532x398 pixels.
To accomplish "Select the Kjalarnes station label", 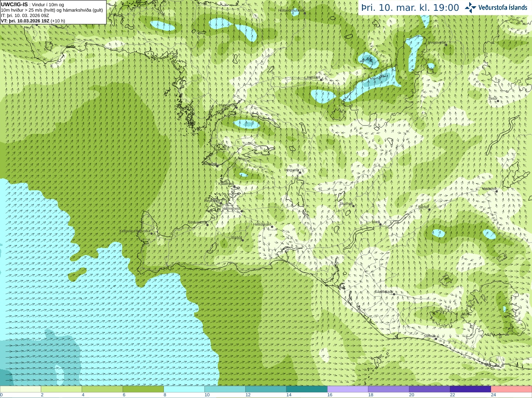I will coord(226,184).
